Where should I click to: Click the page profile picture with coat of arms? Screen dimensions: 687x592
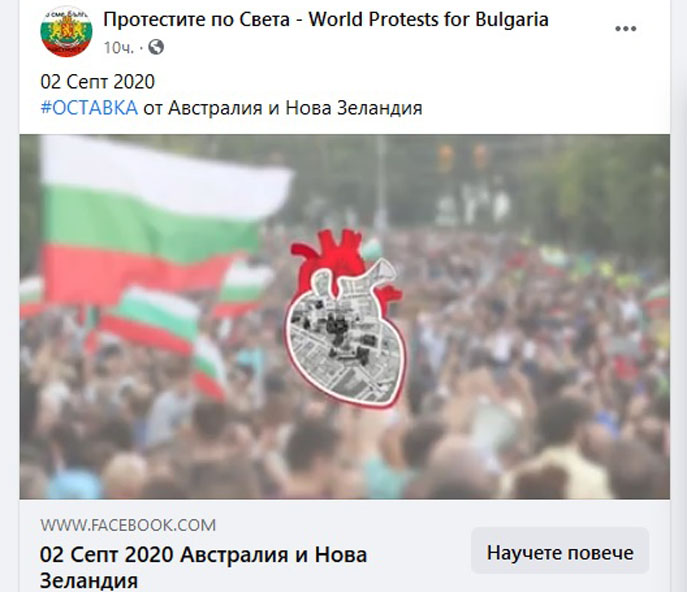point(66,32)
